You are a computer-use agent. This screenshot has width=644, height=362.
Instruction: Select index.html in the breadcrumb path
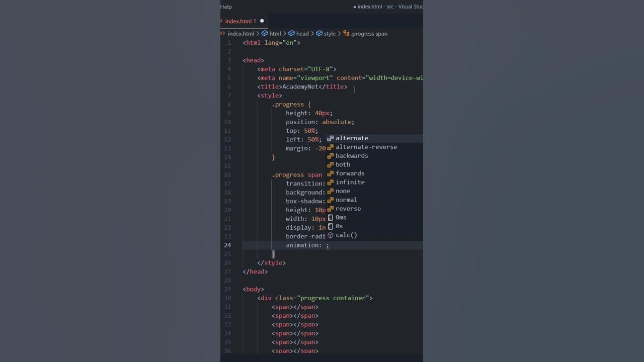pos(240,34)
